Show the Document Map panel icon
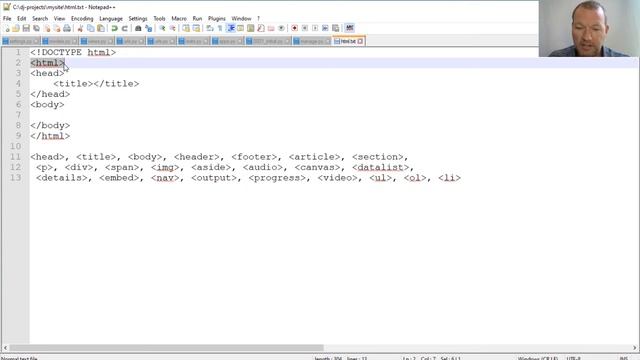 [251, 28]
